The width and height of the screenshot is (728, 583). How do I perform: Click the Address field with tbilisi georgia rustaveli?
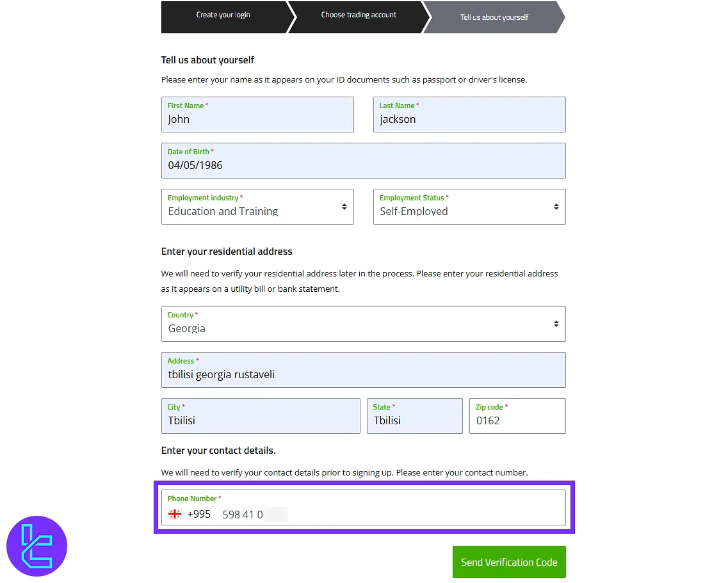363,370
